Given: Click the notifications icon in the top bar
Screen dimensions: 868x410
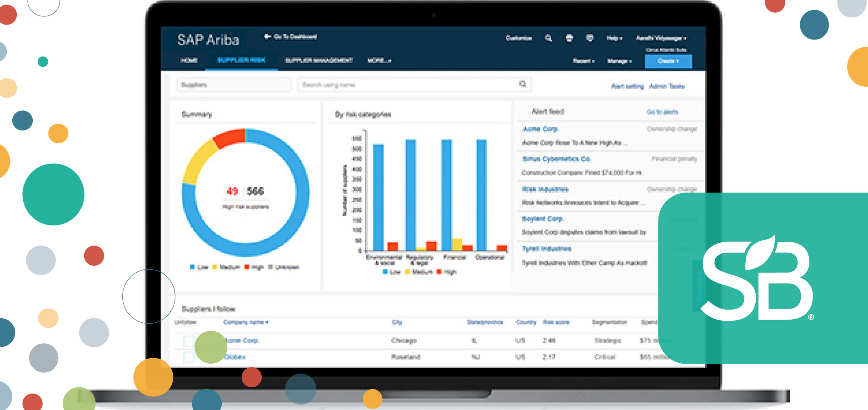Looking at the screenshot, I should point(569,38).
